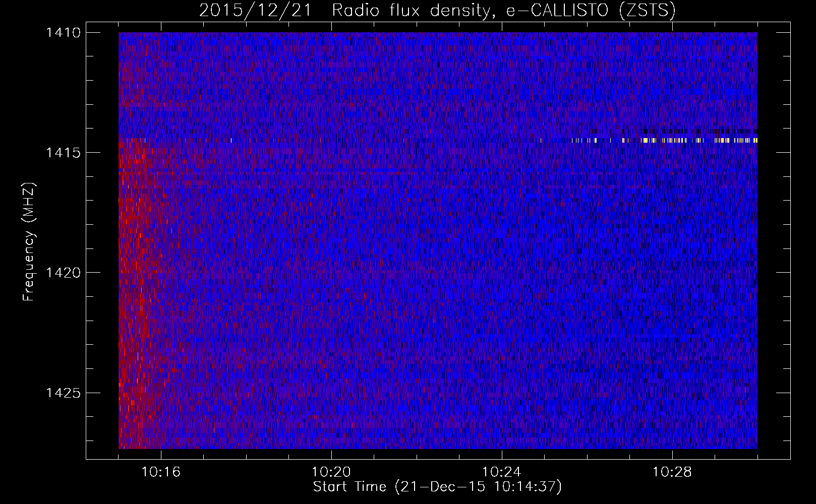Select the 1420 frequency axis label
The width and height of the screenshot is (816, 504).
click(63, 273)
